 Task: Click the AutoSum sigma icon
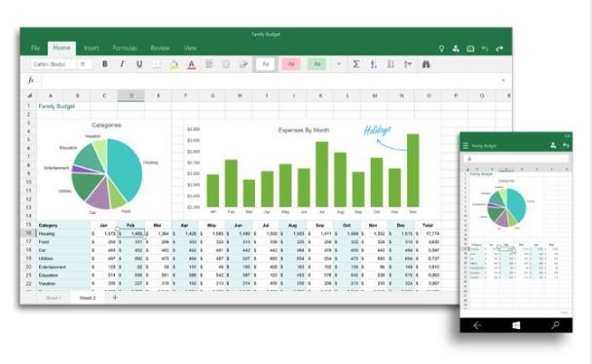[x=355, y=64]
